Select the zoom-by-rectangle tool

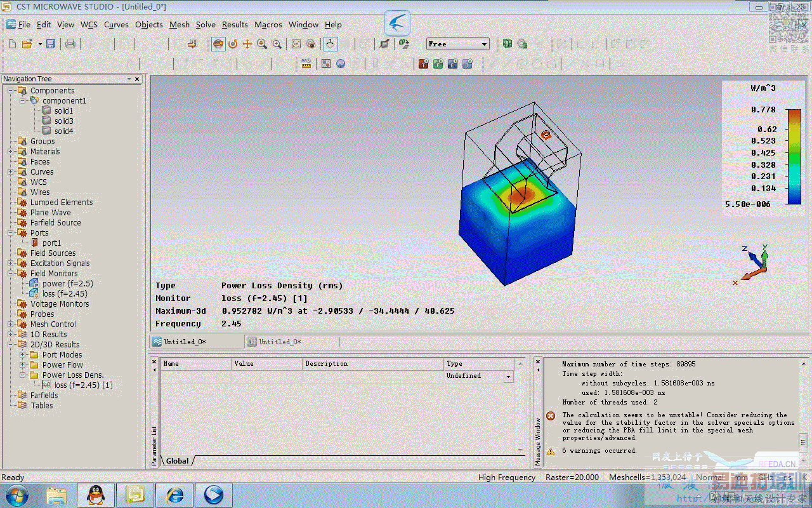pyautogui.click(x=277, y=44)
